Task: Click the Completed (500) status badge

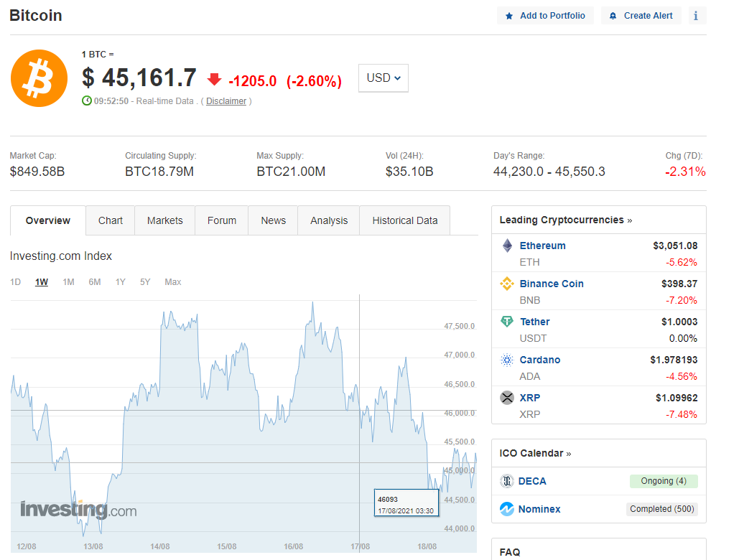Action: 661,509
